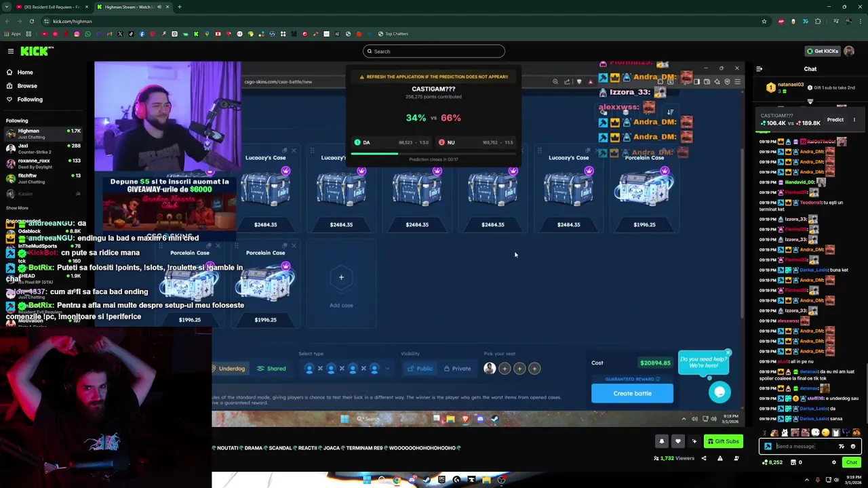Pick the first empty seat plus

(x=505, y=369)
